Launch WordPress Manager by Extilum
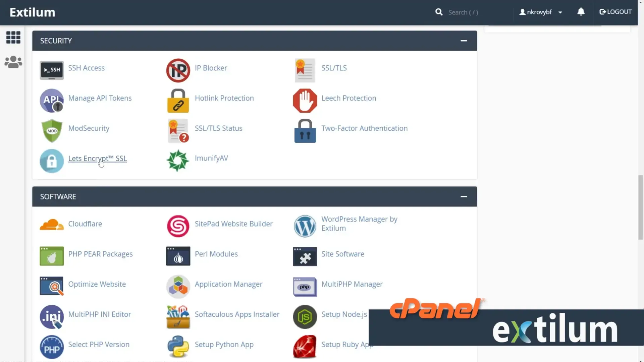Screen dimensions: 644x362 point(359,224)
